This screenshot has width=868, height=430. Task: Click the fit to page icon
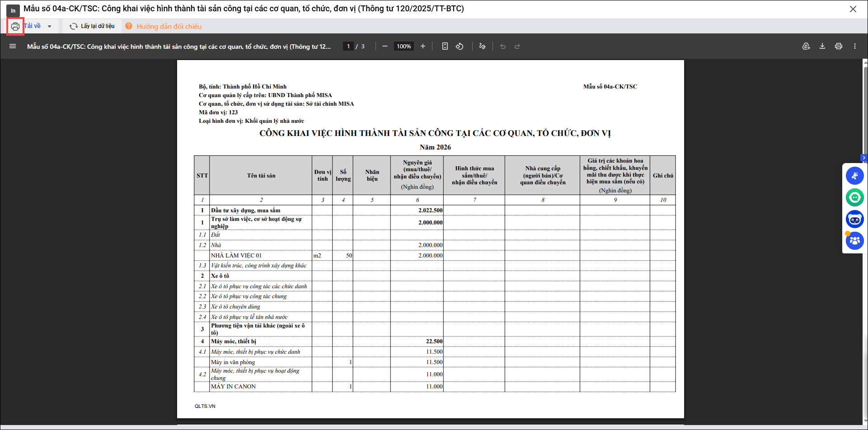click(445, 47)
